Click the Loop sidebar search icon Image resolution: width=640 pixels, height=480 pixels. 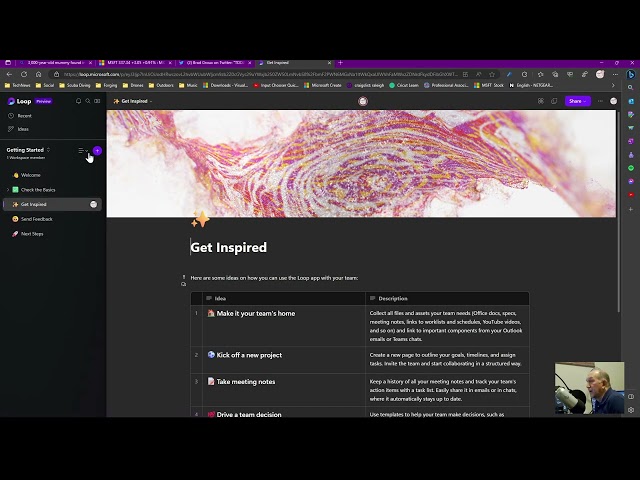tap(88, 101)
